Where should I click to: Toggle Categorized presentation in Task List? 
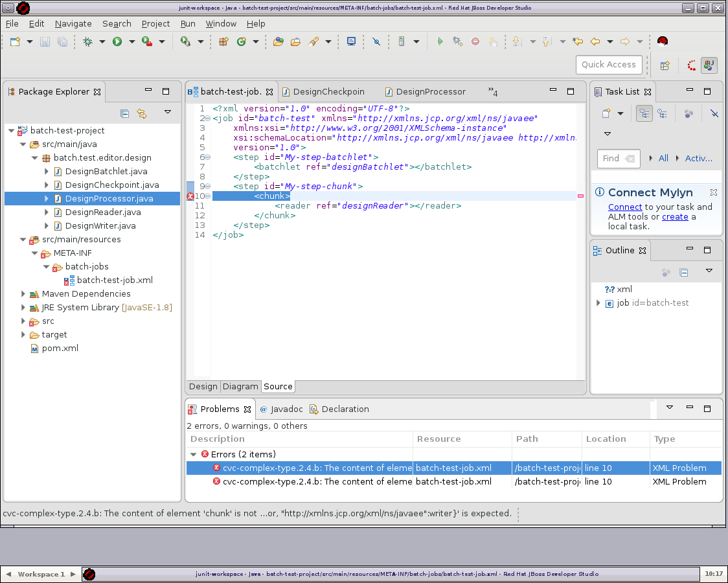[x=644, y=113]
